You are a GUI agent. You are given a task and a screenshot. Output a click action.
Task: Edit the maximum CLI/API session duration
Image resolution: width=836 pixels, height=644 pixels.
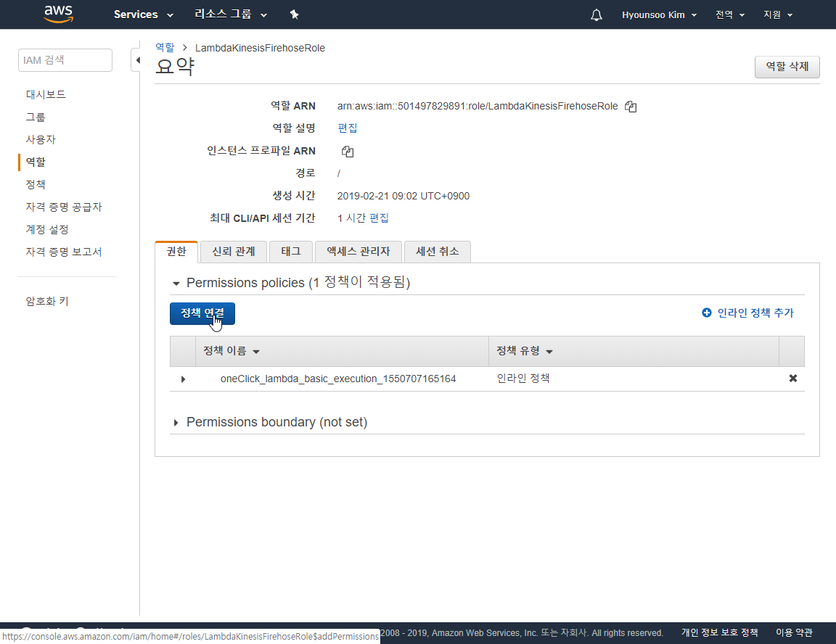coord(379,218)
